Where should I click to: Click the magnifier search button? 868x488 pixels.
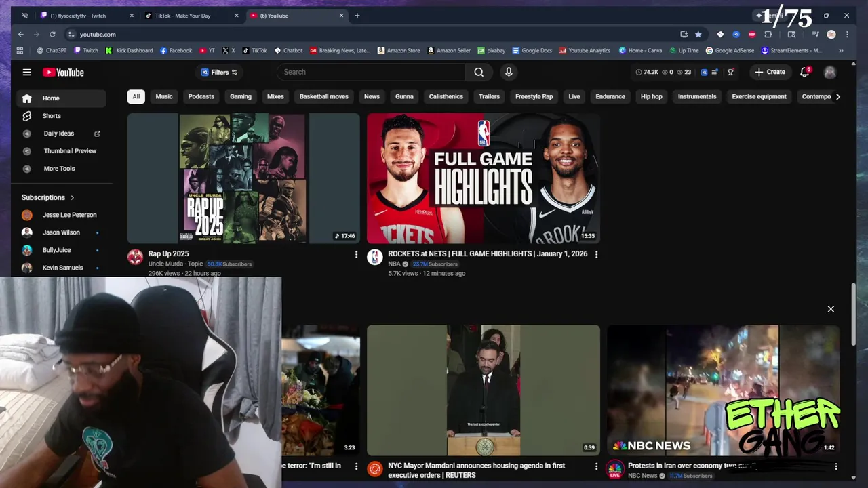tap(479, 72)
